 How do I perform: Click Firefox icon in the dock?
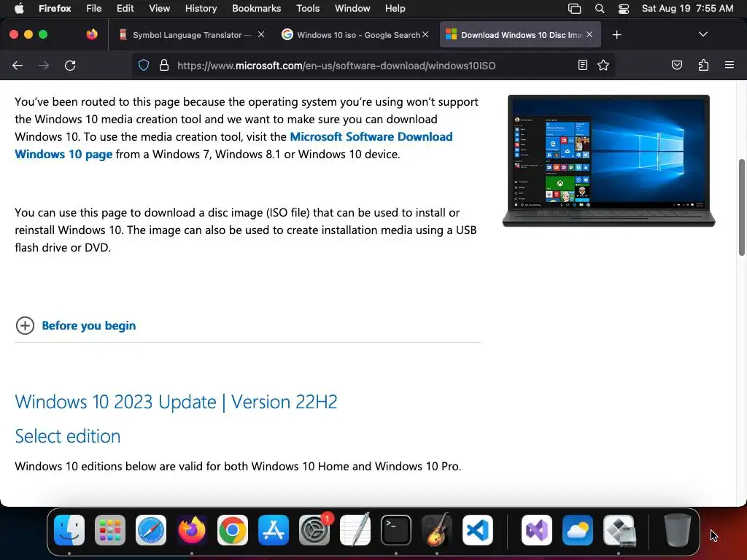(192, 530)
